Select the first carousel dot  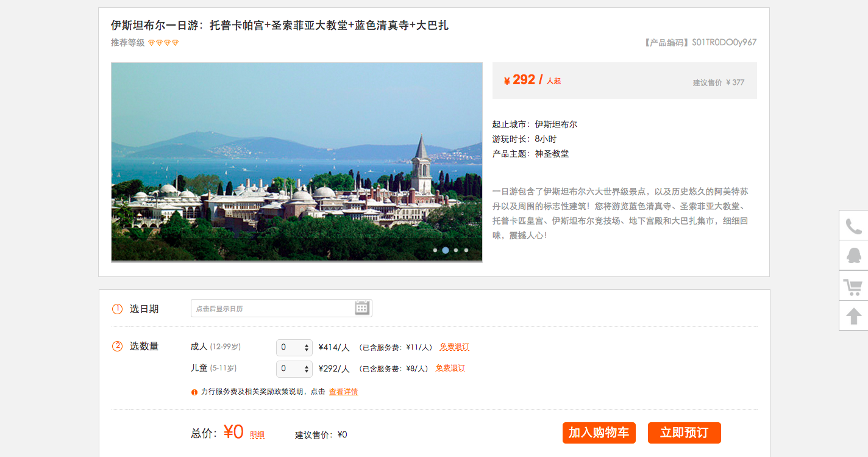click(x=435, y=250)
